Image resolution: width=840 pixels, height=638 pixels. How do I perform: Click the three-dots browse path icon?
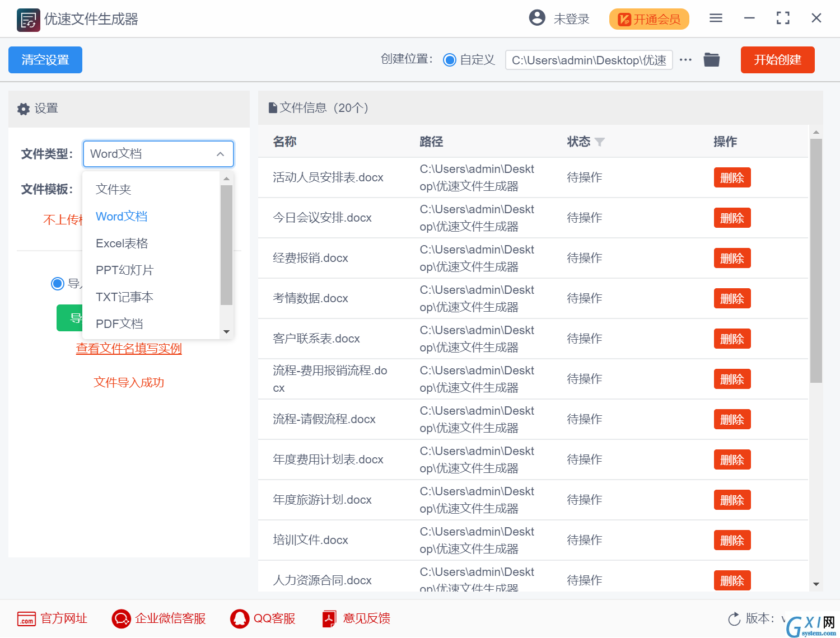(x=685, y=60)
